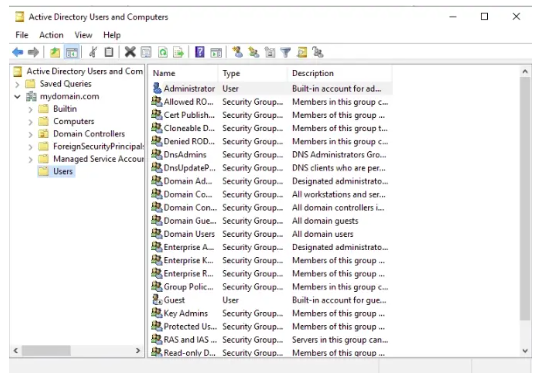The width and height of the screenshot is (539, 381).
Task: Open Properties via toolbar icon
Action: coord(146,52)
